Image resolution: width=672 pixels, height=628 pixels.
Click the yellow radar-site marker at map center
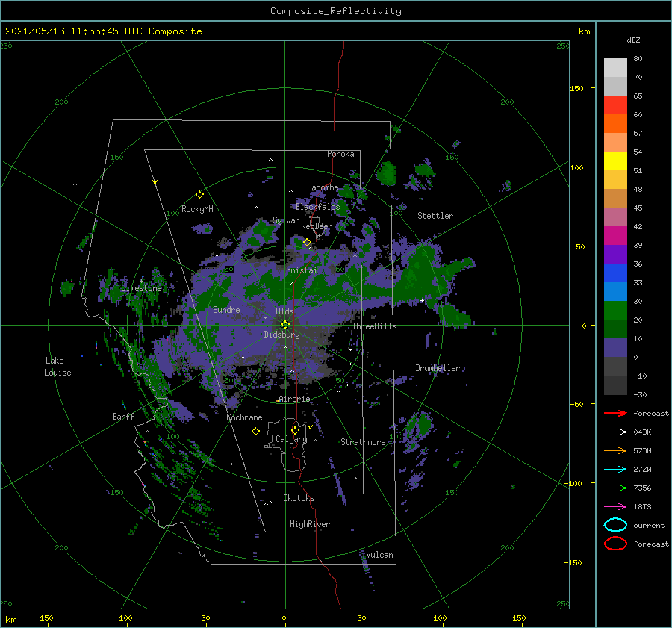click(285, 325)
